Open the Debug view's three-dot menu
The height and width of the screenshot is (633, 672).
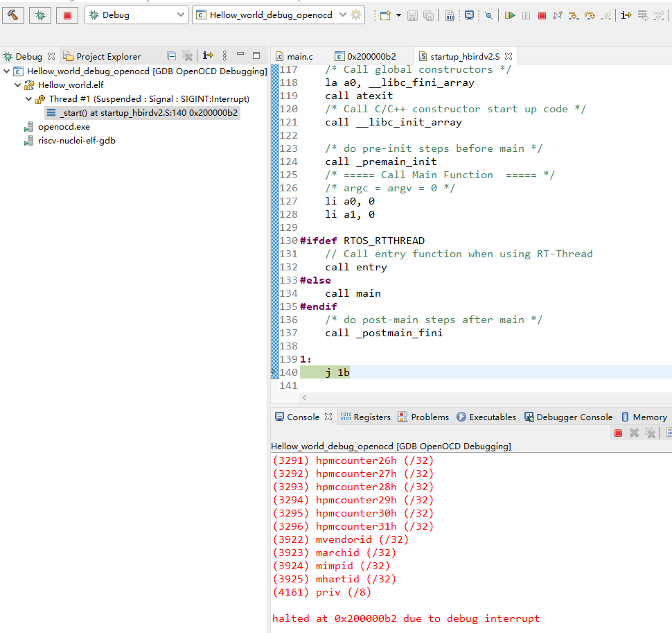(x=224, y=55)
